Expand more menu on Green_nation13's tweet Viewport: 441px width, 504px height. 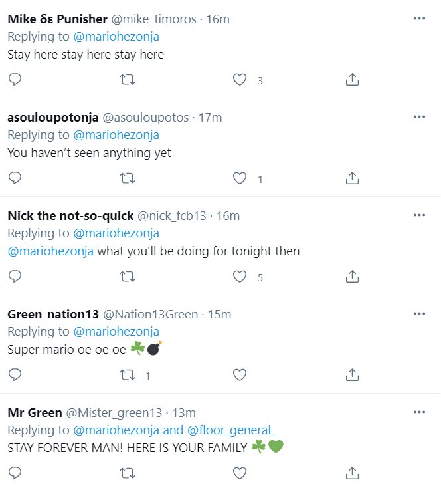point(419,314)
